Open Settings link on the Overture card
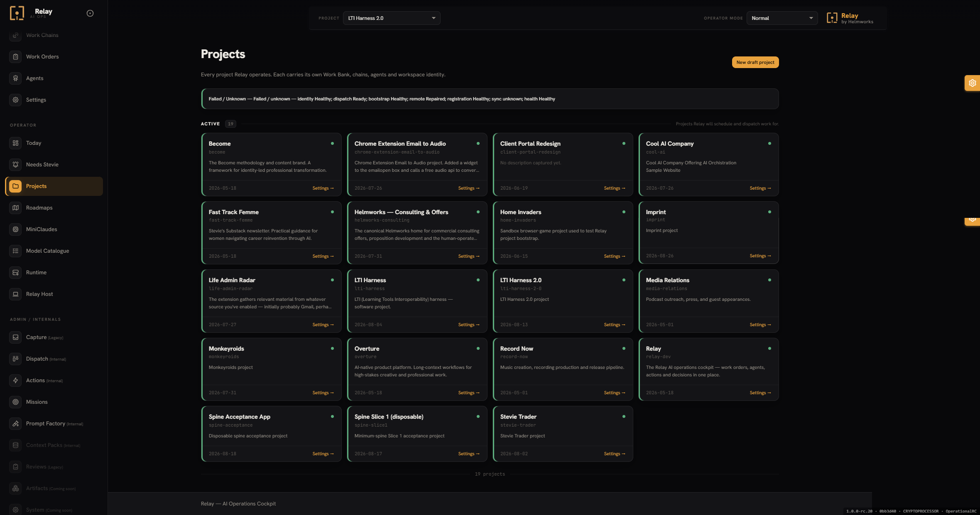The width and height of the screenshot is (980, 515). coord(469,393)
